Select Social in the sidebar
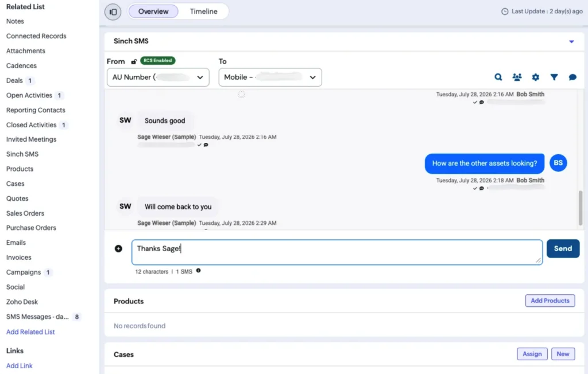 (x=15, y=287)
